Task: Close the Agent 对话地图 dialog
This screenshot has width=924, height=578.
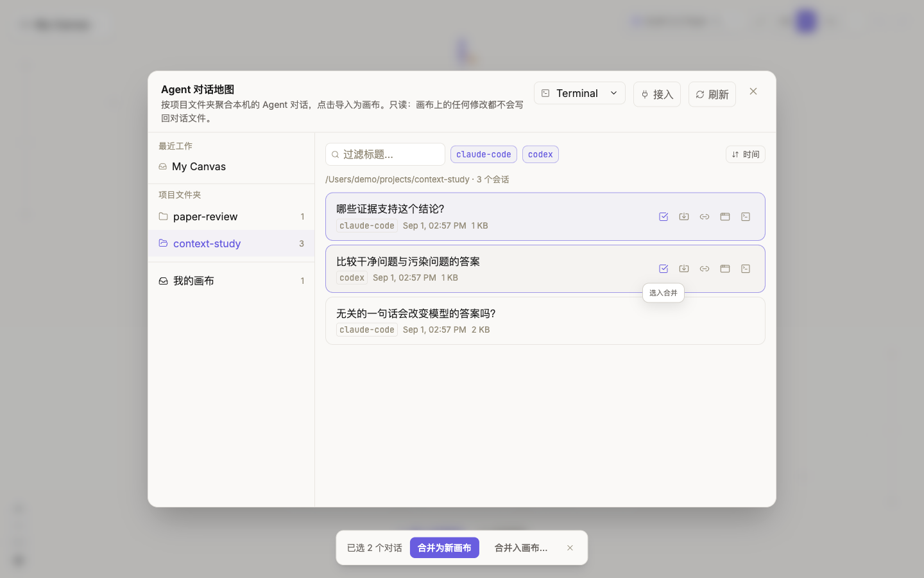Action: coord(753,91)
